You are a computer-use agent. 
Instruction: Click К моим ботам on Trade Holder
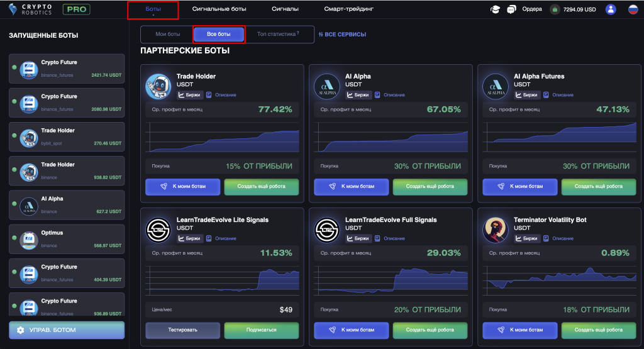183,186
